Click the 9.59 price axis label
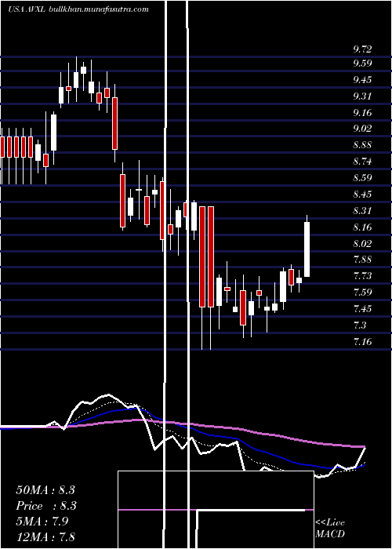Viewport: 392px width, 549px height. click(x=362, y=64)
